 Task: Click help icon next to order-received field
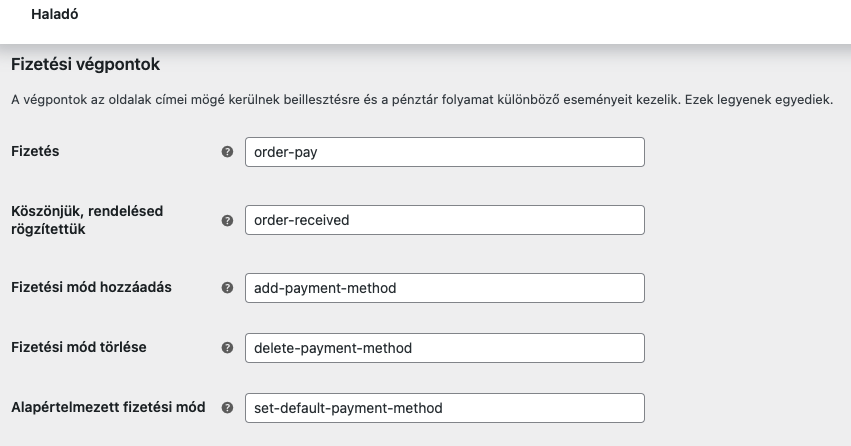click(x=227, y=220)
